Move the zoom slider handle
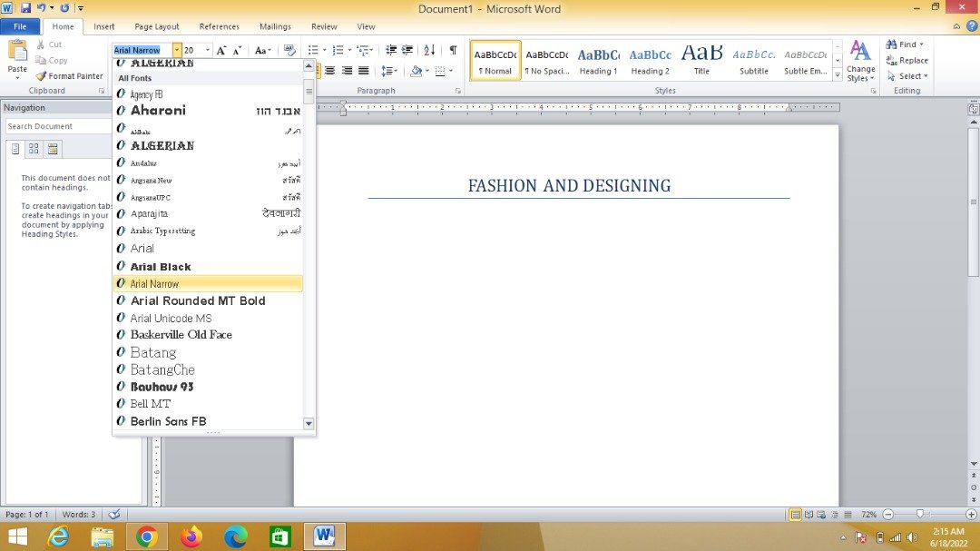Image resolution: width=980 pixels, height=551 pixels. pos(919,514)
